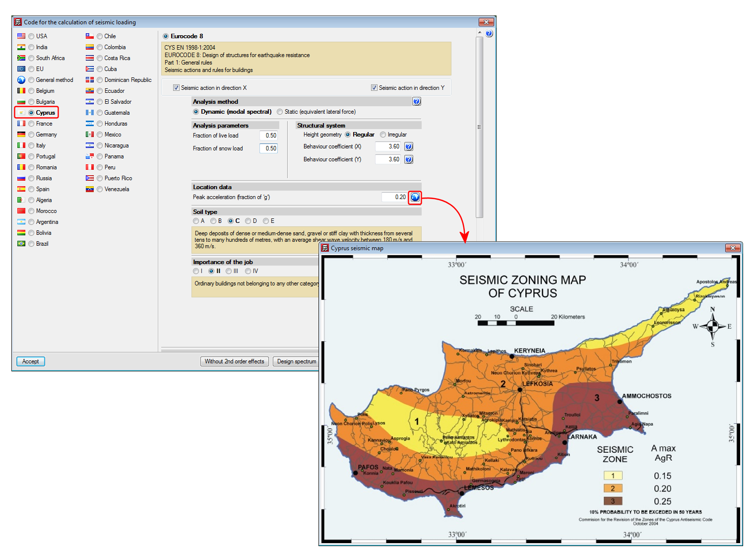This screenshot has width=756, height=558.
Task: Click the top-right help question mark icon
Action: (x=489, y=34)
